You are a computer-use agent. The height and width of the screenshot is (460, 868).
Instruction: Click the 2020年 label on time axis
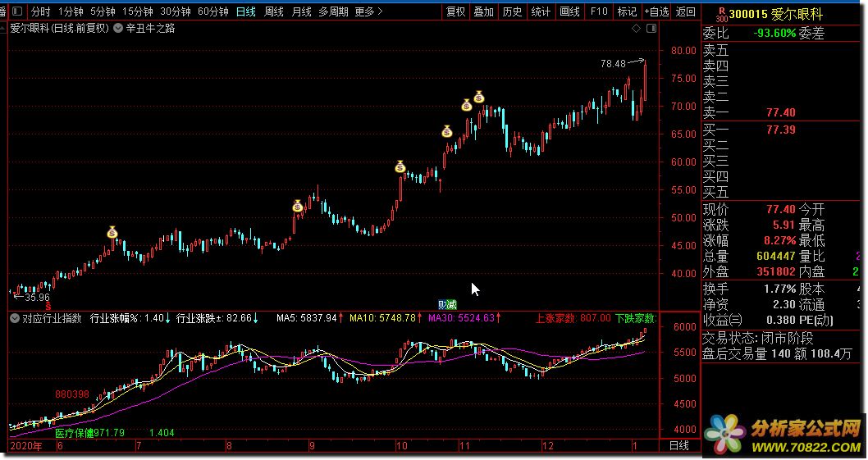tap(26, 445)
